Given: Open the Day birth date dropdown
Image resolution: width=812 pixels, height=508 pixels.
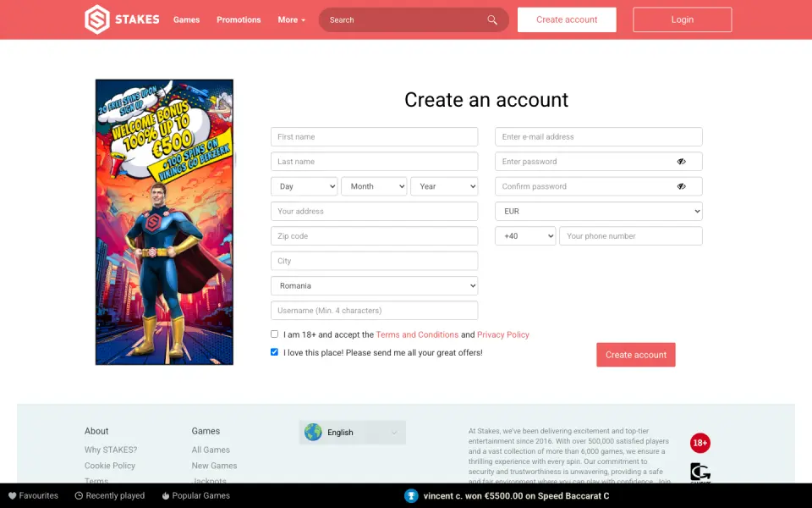Looking at the screenshot, I should (304, 186).
